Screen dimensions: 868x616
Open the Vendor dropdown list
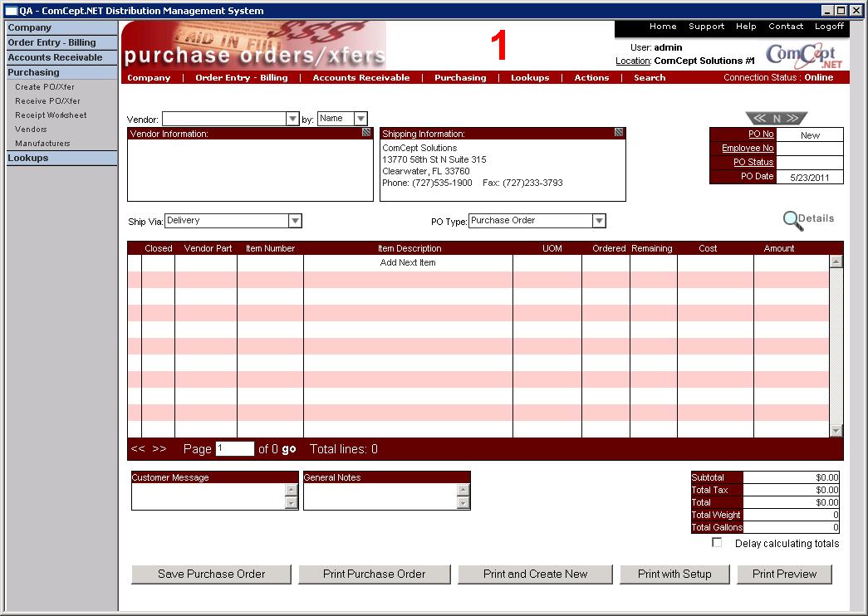(292, 120)
